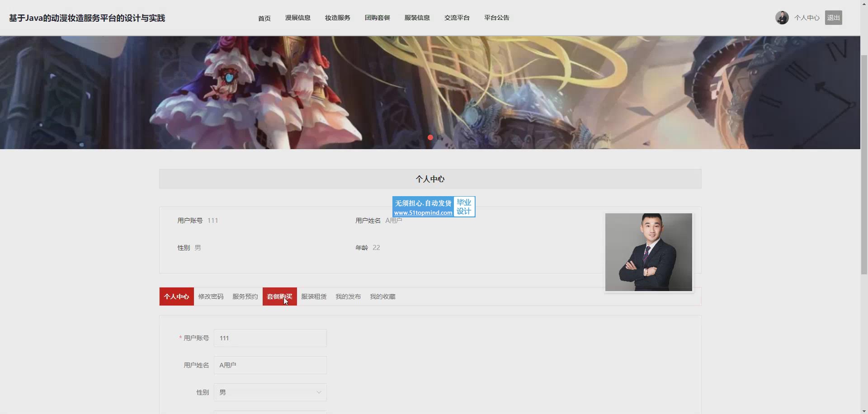Switch to the 服装租赁 tab
This screenshot has width=868, height=414.
point(314,296)
